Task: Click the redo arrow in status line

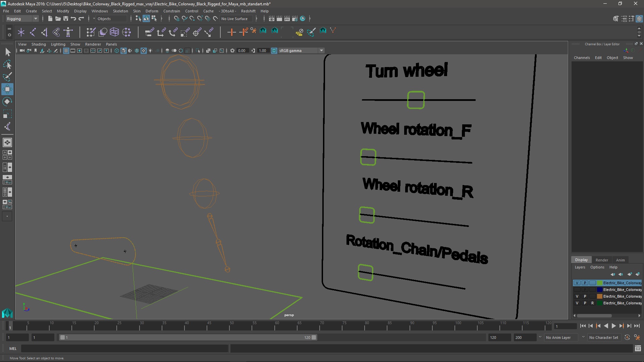Action: point(81,19)
